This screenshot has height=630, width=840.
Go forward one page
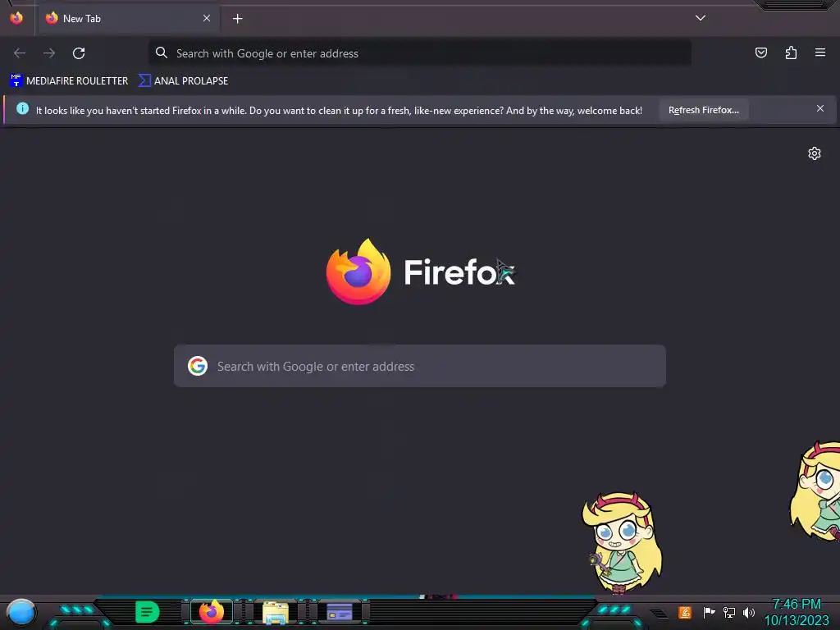49,53
